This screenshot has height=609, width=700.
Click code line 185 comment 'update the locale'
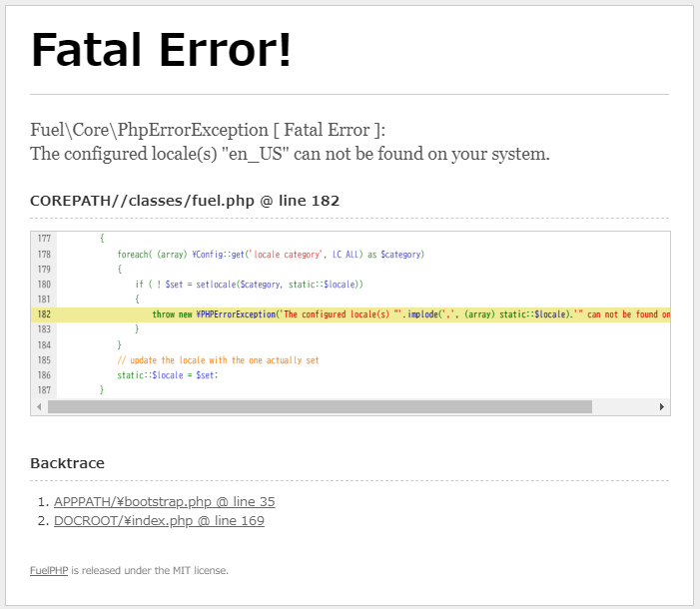pyautogui.click(x=218, y=360)
